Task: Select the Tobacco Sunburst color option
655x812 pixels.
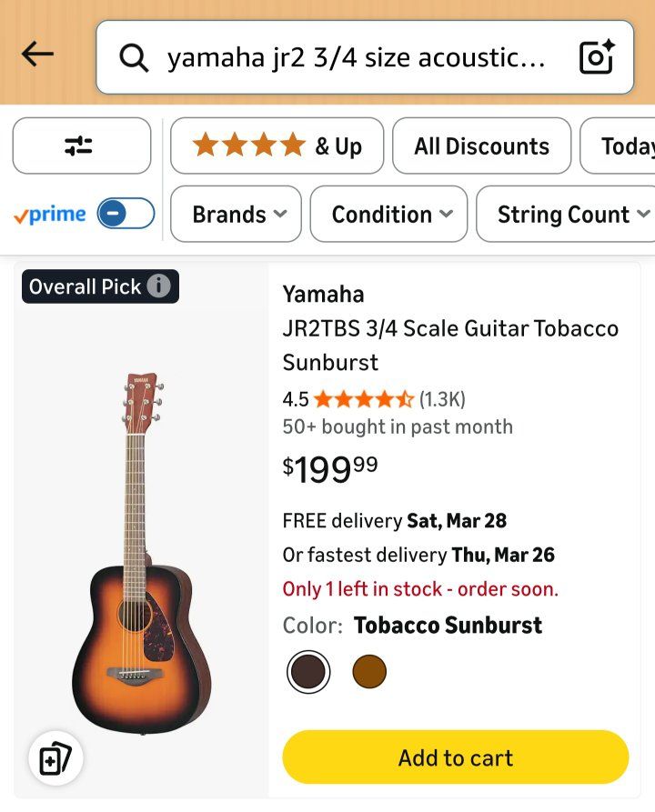Action: click(x=307, y=672)
